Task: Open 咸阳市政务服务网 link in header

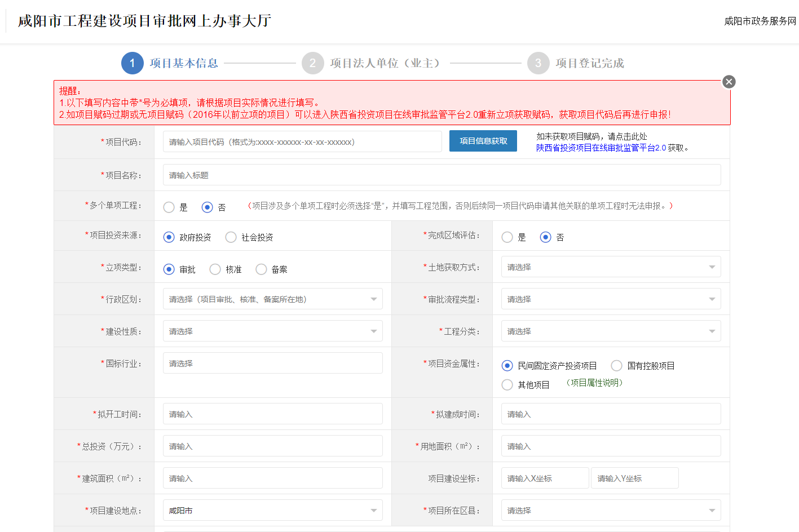Action: [x=760, y=21]
